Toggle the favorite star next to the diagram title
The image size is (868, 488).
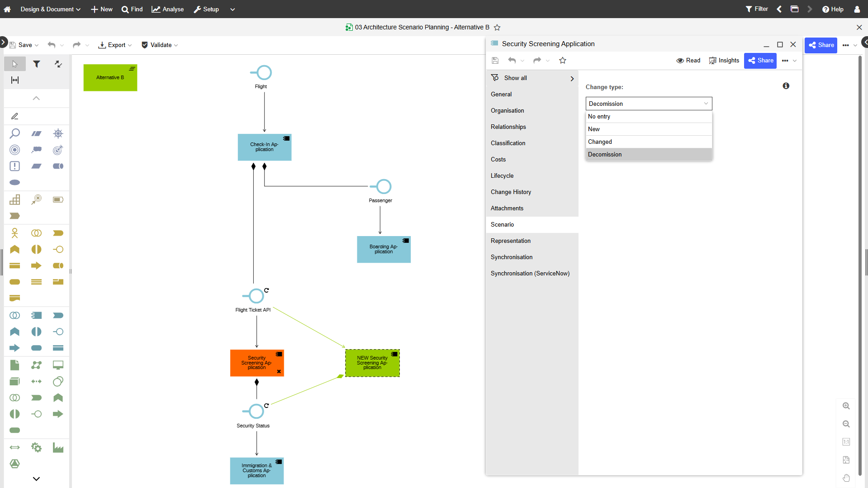[x=497, y=28]
